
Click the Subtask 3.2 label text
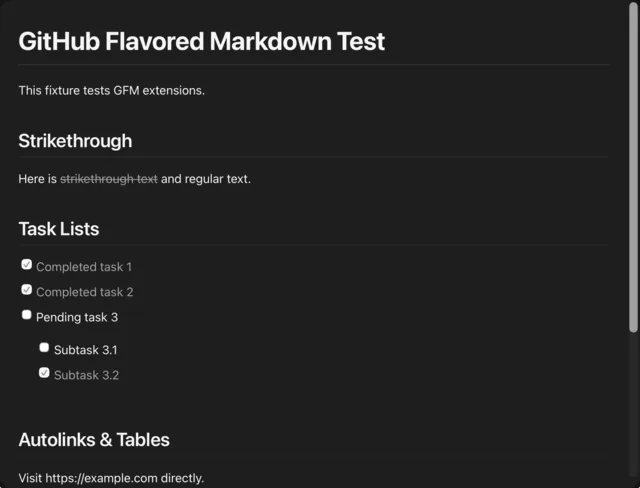[x=87, y=375]
